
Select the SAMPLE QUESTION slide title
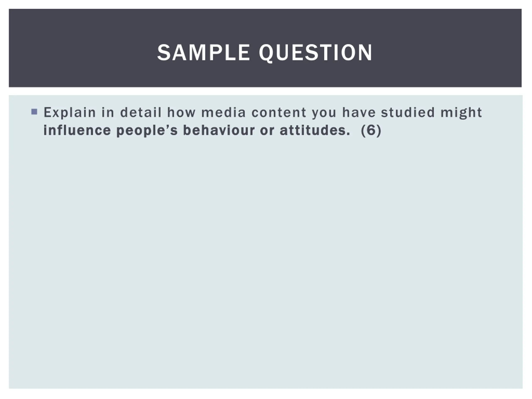pyautogui.click(x=265, y=53)
